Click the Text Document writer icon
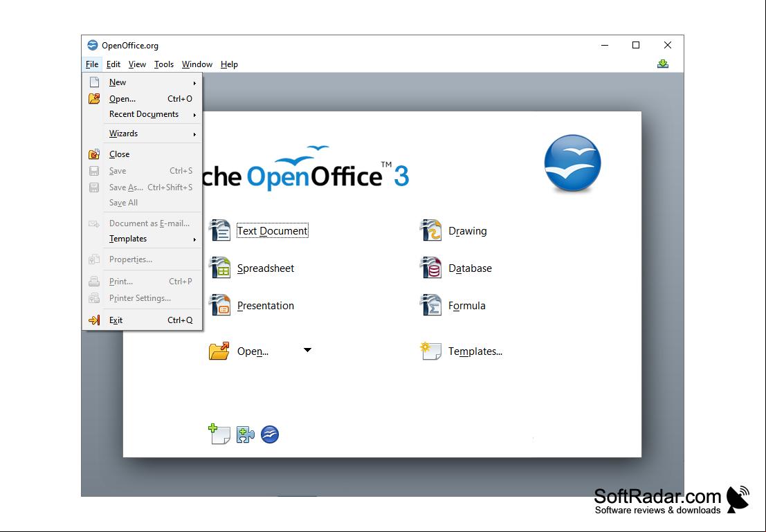766x532 pixels. point(220,230)
